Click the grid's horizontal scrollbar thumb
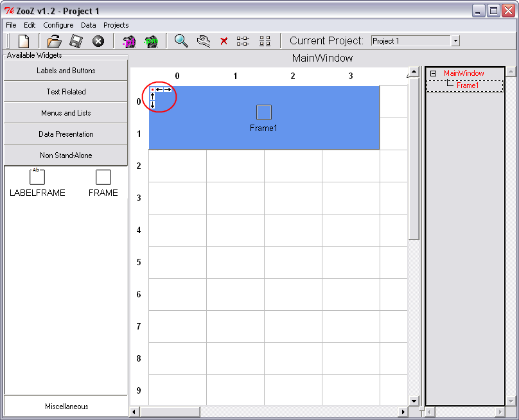 click(x=170, y=412)
